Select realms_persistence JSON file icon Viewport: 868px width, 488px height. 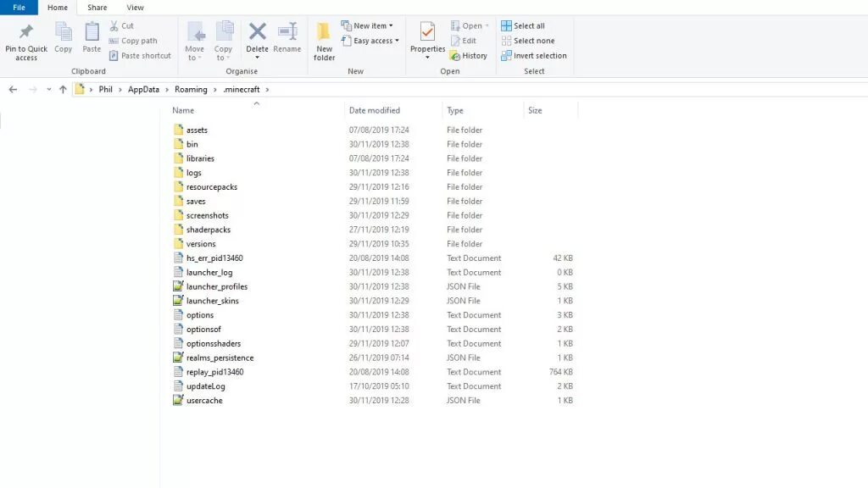tap(178, 358)
